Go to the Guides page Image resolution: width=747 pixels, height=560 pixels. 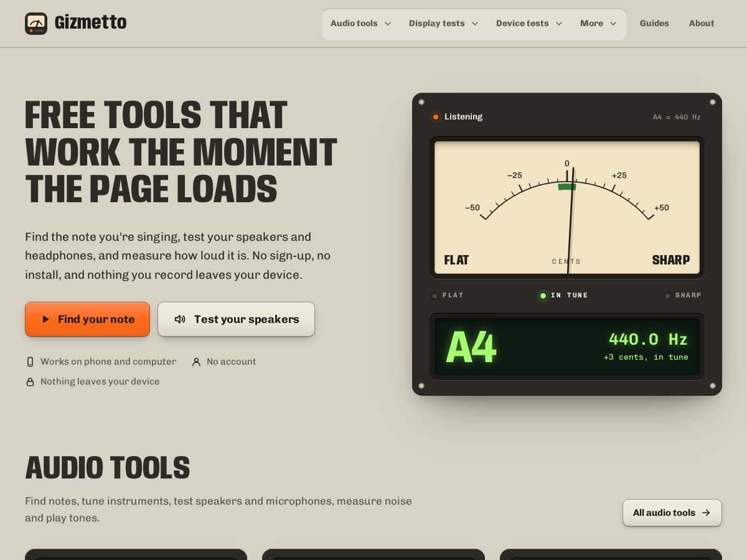654,24
